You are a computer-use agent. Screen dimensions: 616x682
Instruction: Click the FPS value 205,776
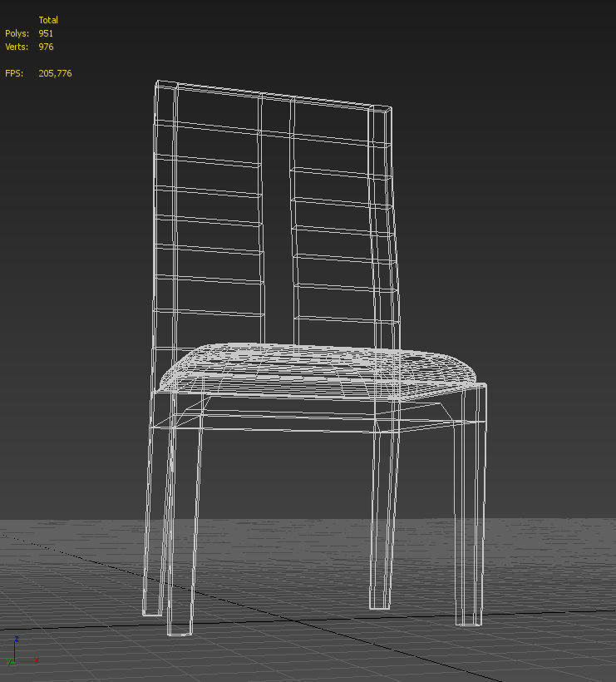pyautogui.click(x=55, y=73)
